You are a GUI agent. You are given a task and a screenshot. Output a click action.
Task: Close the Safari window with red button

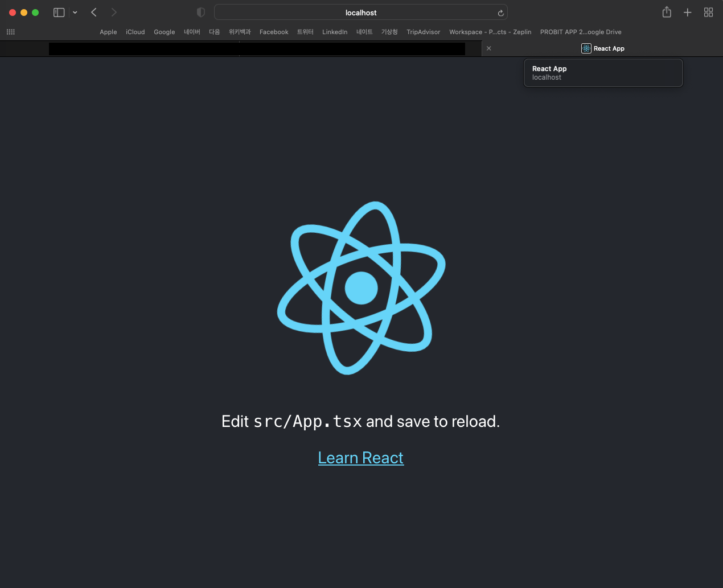pos(13,13)
